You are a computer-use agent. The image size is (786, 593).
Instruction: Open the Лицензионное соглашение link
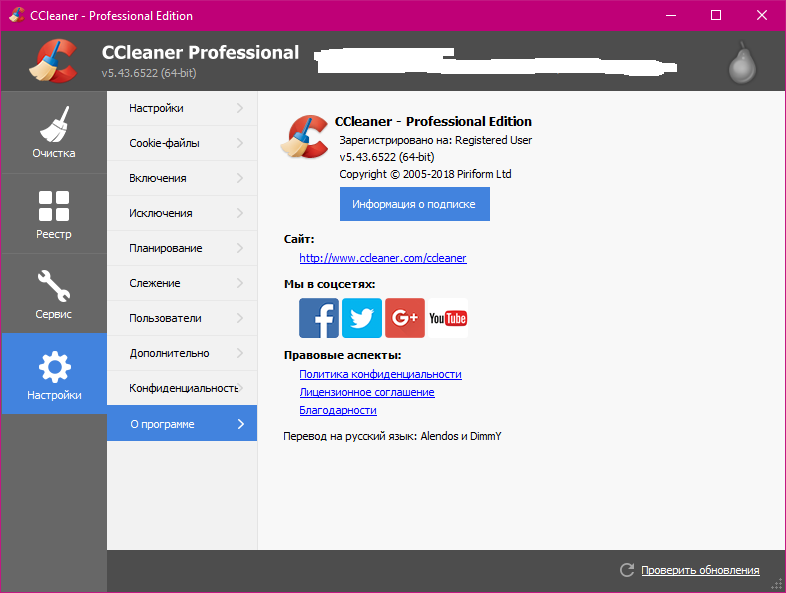367,392
